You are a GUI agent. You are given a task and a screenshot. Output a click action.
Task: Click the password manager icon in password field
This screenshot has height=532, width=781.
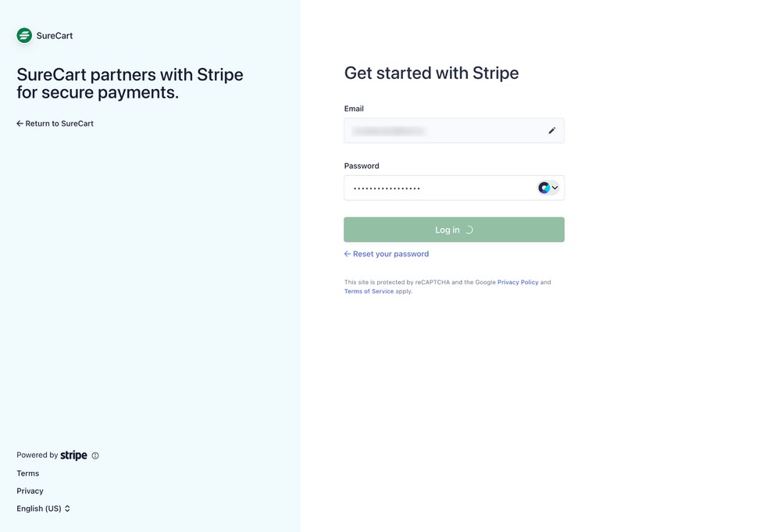tap(544, 187)
